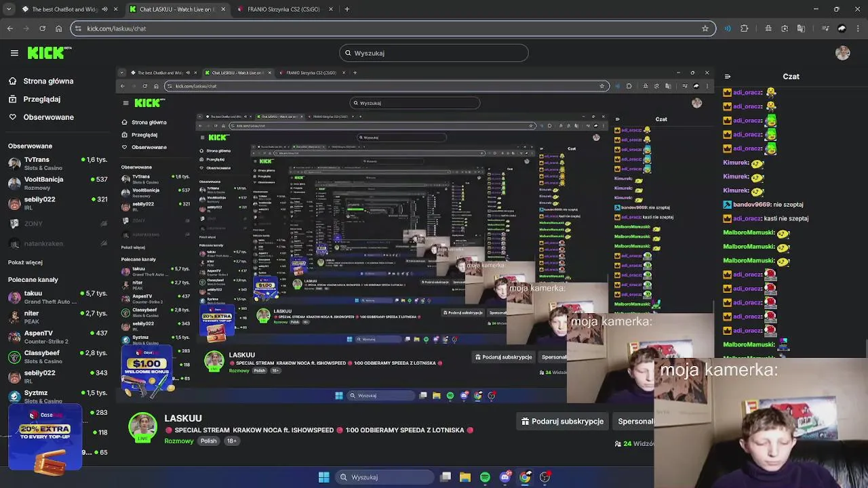
Task: Close the FRANIO Skrzynka CS2 tab
Action: click(x=330, y=9)
